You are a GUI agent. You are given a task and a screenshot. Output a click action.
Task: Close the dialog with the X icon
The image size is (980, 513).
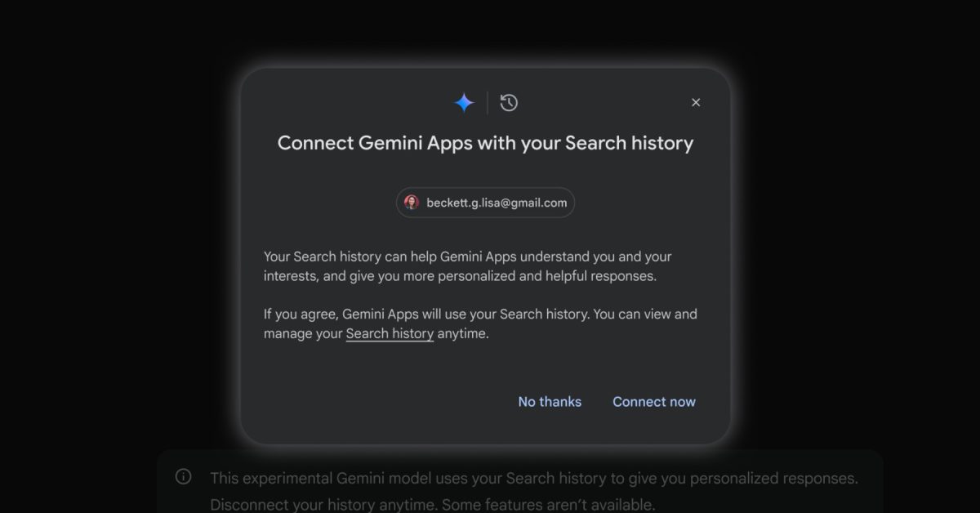(696, 102)
